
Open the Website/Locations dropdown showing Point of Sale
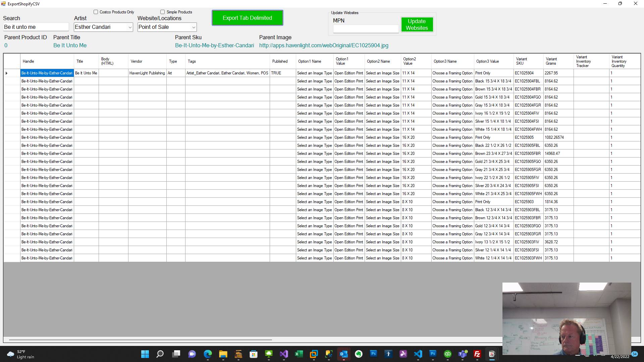(193, 27)
